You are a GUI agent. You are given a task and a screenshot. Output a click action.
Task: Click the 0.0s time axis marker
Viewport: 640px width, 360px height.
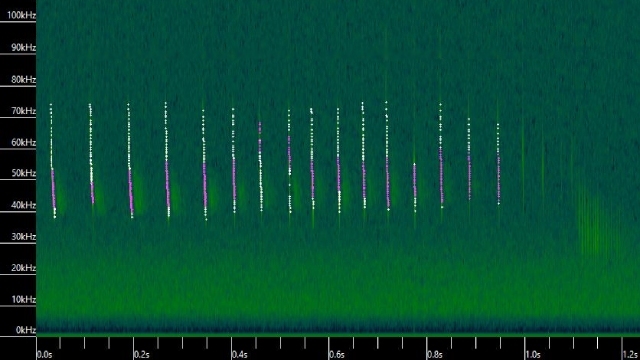(44, 354)
